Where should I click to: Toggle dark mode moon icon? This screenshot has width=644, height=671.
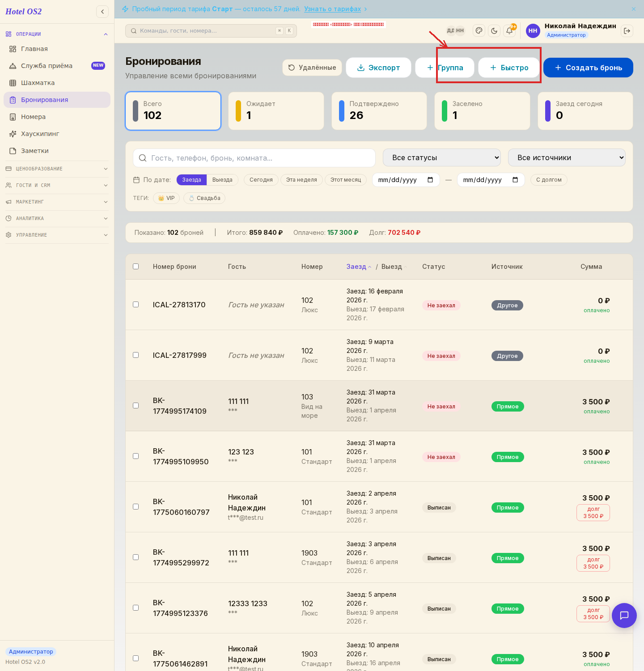coord(494,30)
